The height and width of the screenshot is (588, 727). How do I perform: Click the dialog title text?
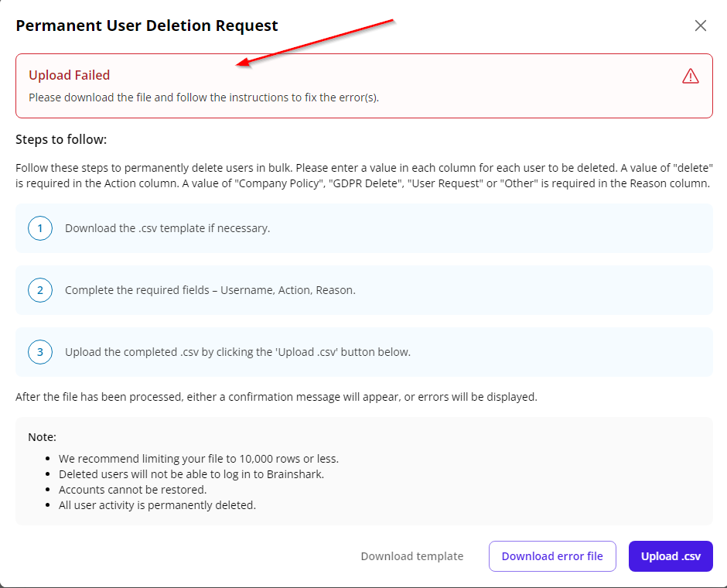(147, 26)
